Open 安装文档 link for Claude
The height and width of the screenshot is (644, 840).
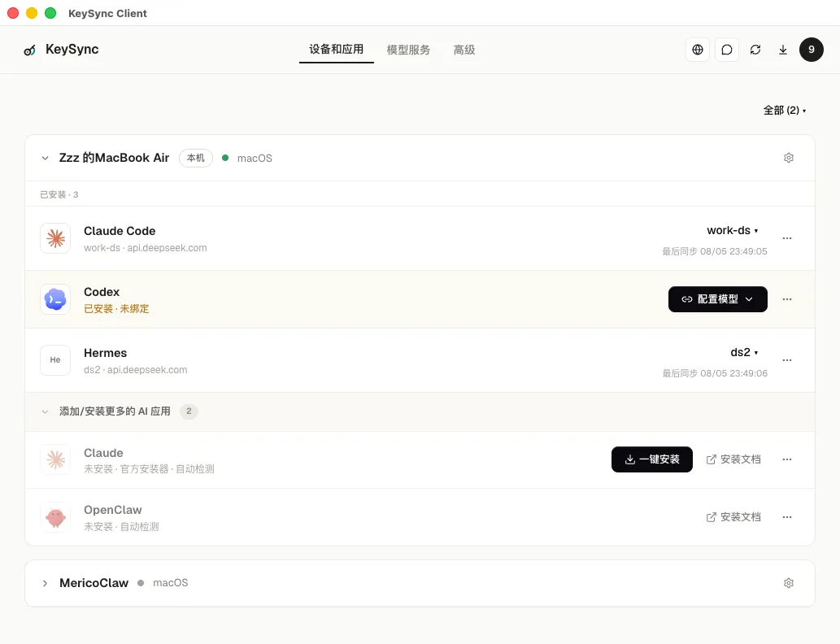733,459
